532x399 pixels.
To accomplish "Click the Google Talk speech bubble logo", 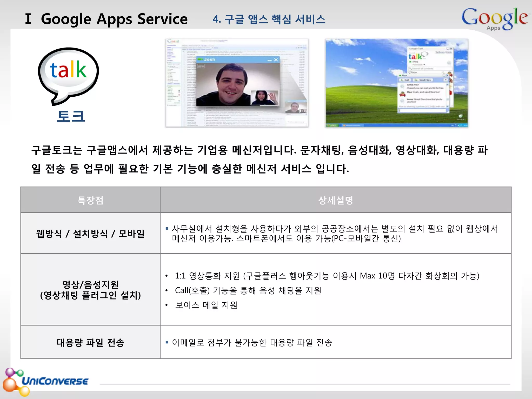I will click(x=68, y=76).
